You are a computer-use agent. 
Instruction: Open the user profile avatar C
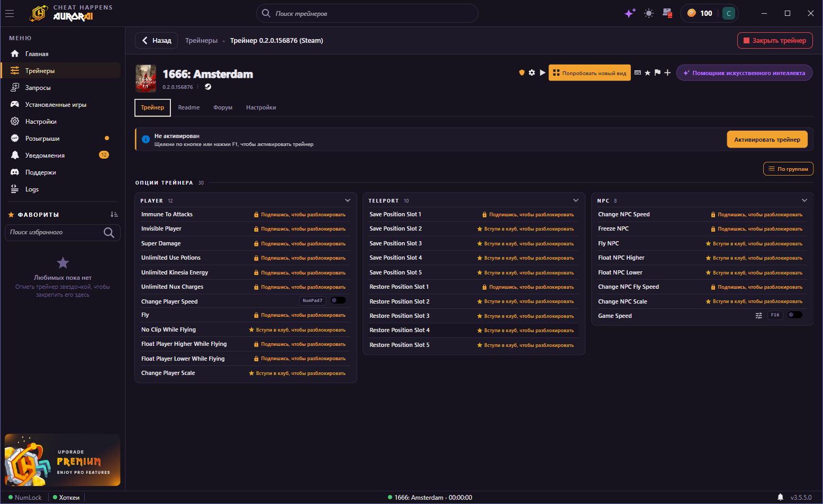pyautogui.click(x=729, y=13)
